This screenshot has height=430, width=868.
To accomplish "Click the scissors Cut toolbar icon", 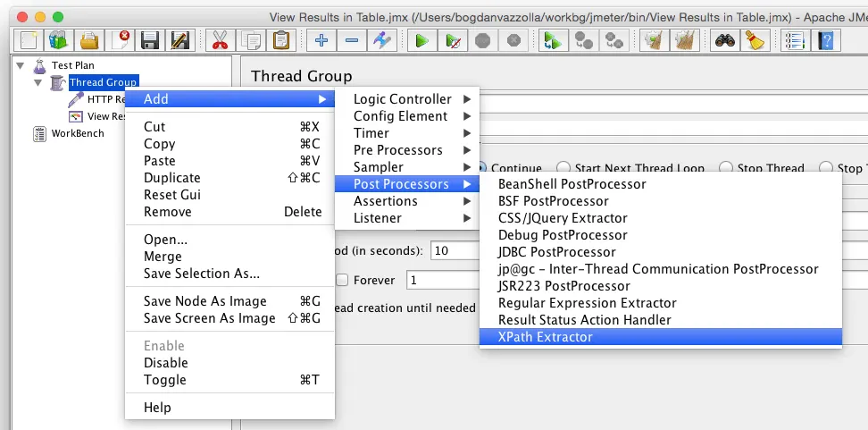I will click(220, 40).
